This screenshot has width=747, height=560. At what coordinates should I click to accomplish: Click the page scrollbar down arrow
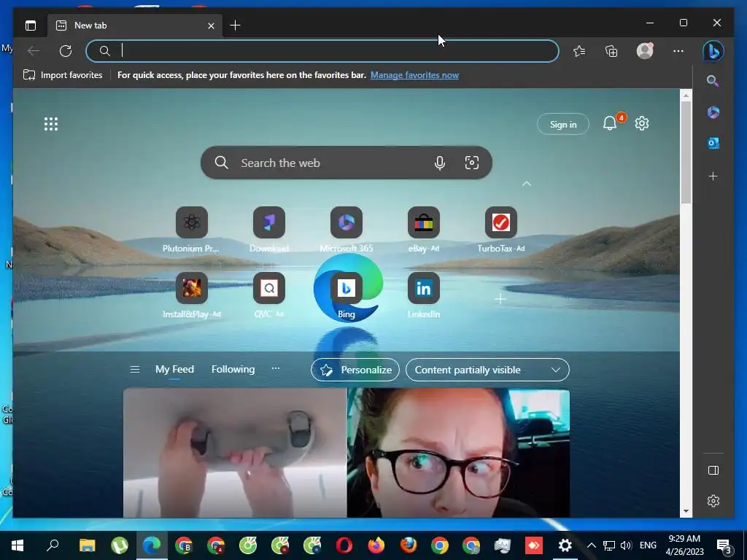[686, 511]
